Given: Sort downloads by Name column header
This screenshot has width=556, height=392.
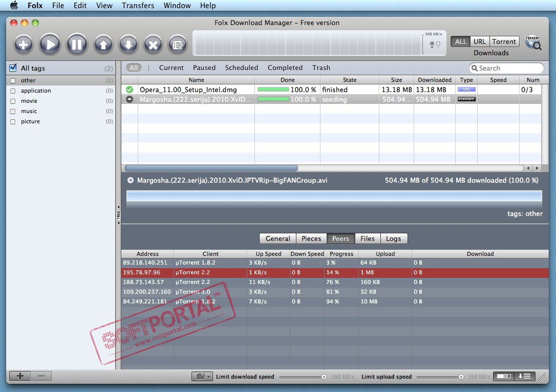Looking at the screenshot, I should pos(196,80).
